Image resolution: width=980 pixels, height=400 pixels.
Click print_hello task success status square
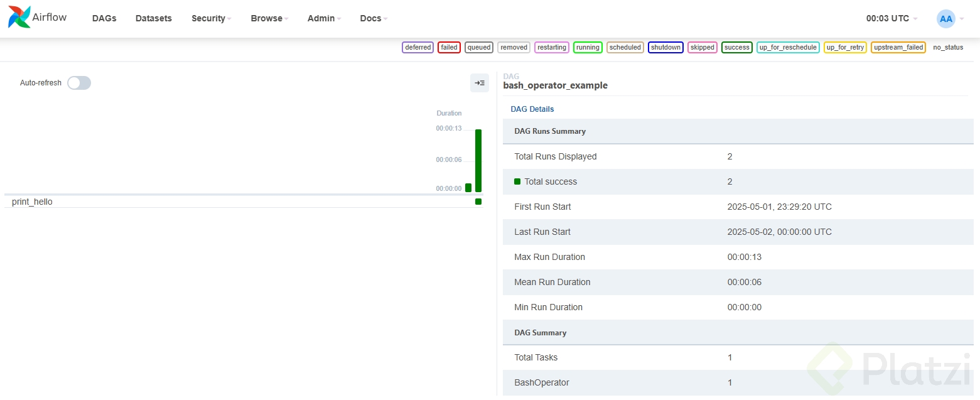(x=478, y=202)
